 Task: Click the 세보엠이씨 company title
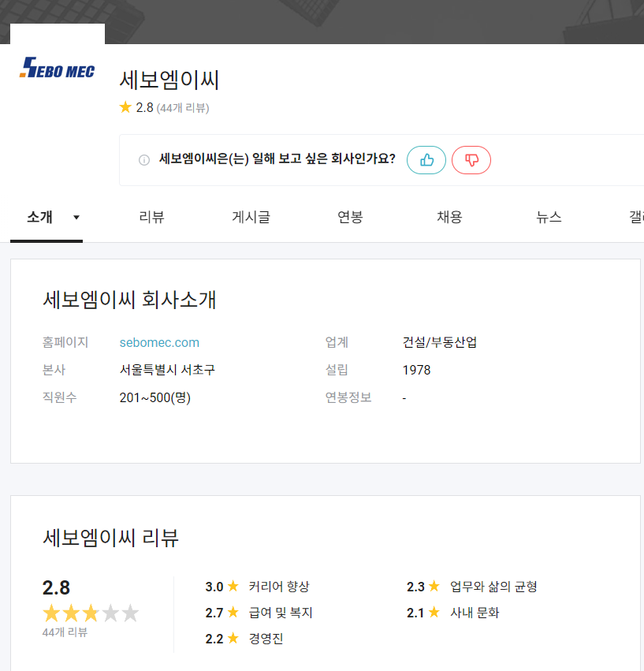[x=169, y=80]
